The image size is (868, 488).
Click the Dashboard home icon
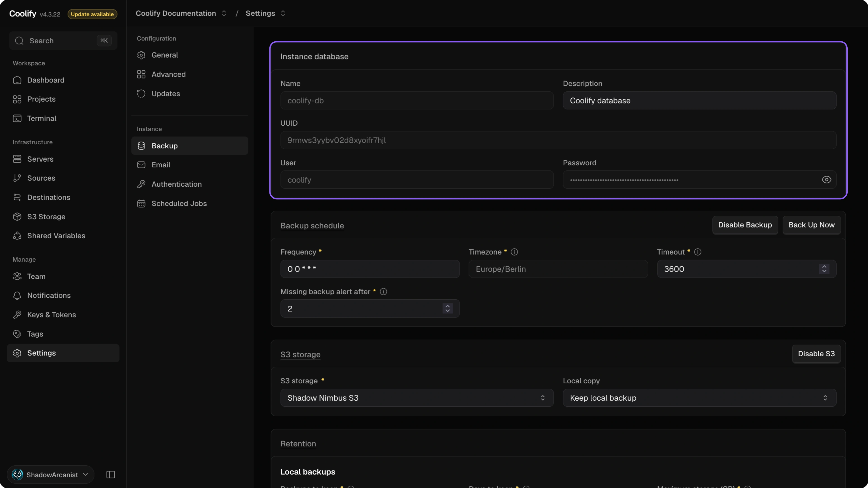click(17, 80)
